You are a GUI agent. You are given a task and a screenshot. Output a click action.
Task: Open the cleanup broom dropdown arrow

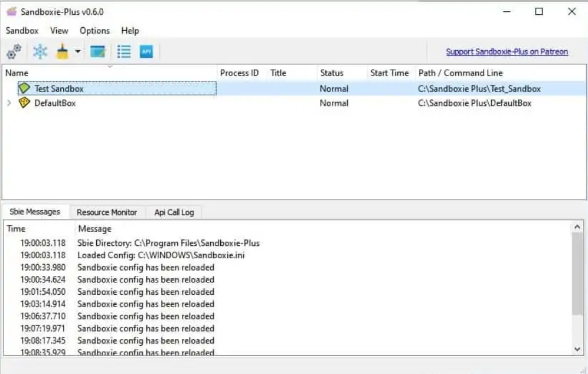77,51
